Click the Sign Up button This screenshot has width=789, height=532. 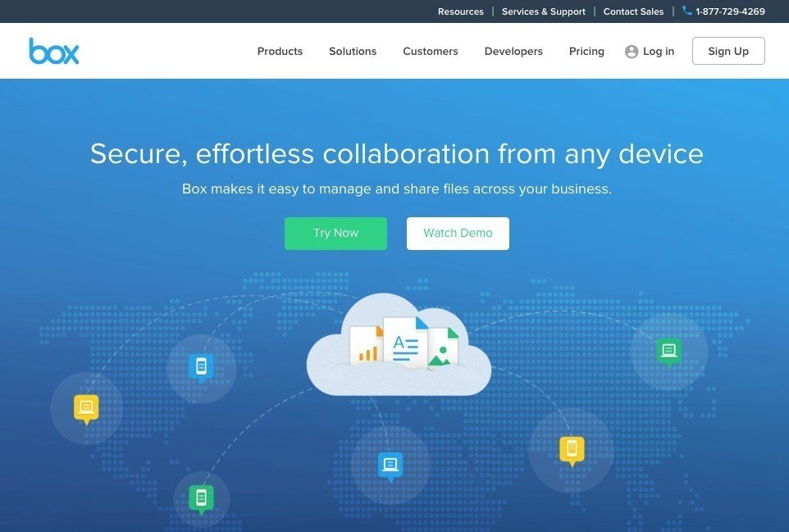click(x=728, y=51)
